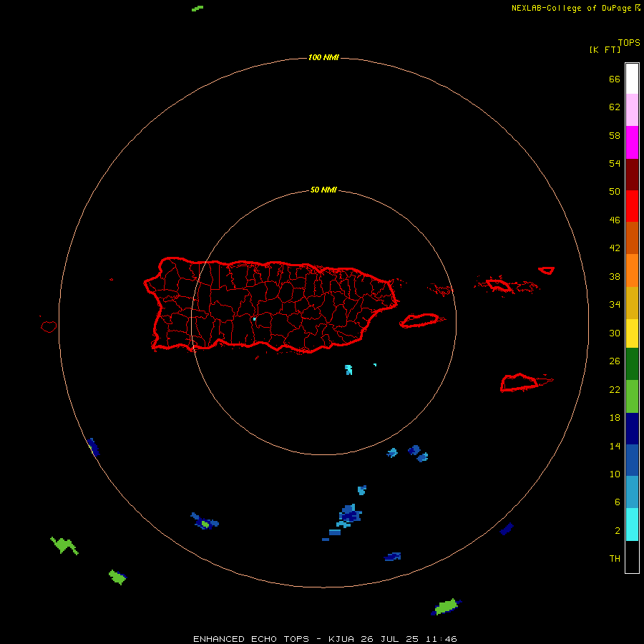Click the dark orange swatch at 42-46 kft
Image resolution: width=644 pixels, height=644 pixels.
point(632,238)
